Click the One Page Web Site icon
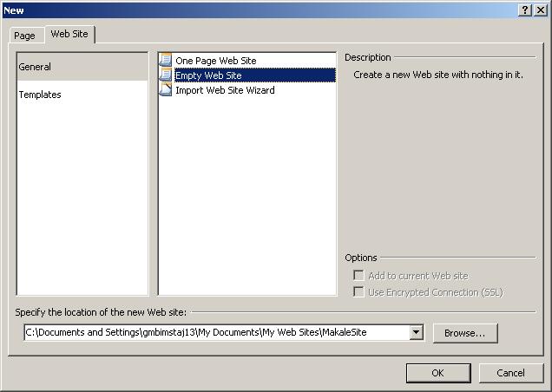The height and width of the screenshot is (392, 552). click(166, 60)
